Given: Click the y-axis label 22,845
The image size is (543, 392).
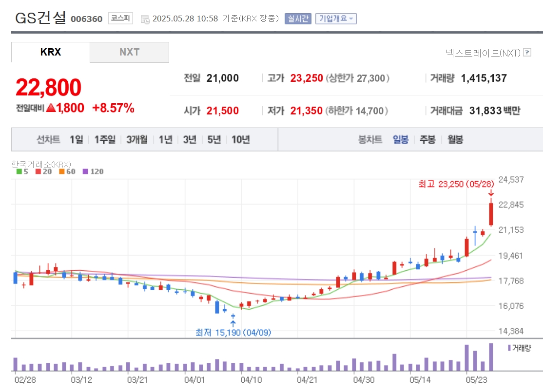Looking at the screenshot, I should coord(511,205).
